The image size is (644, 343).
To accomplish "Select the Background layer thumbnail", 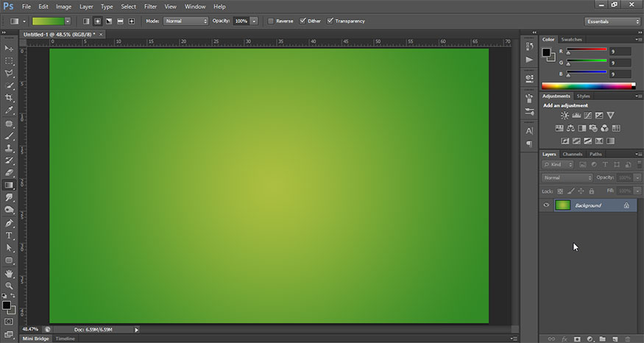I will [563, 205].
